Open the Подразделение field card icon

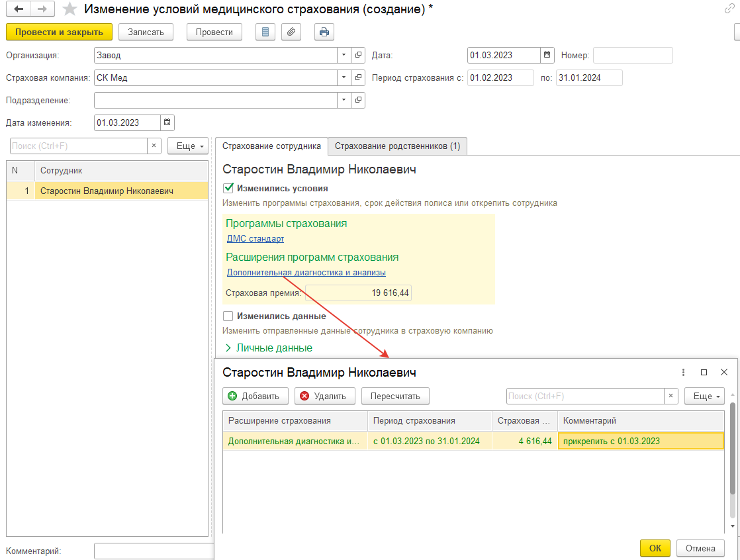click(x=359, y=100)
